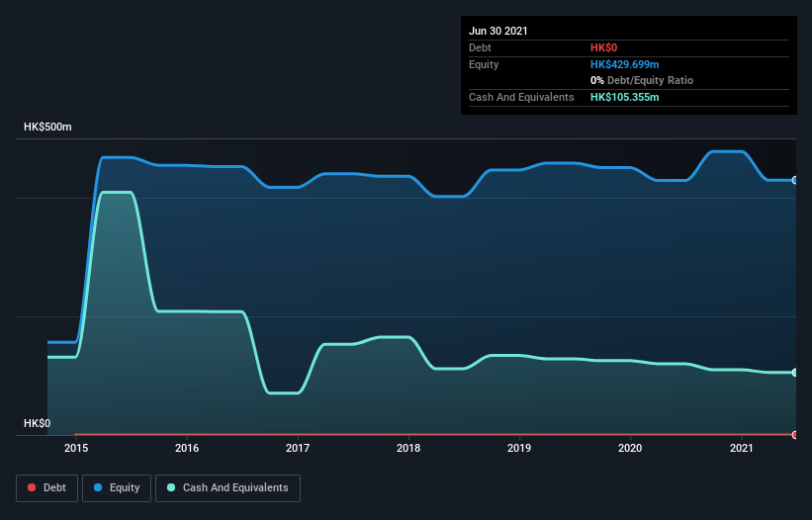Click the 2021 x-axis label
The height and width of the screenshot is (520, 812).
741,448
